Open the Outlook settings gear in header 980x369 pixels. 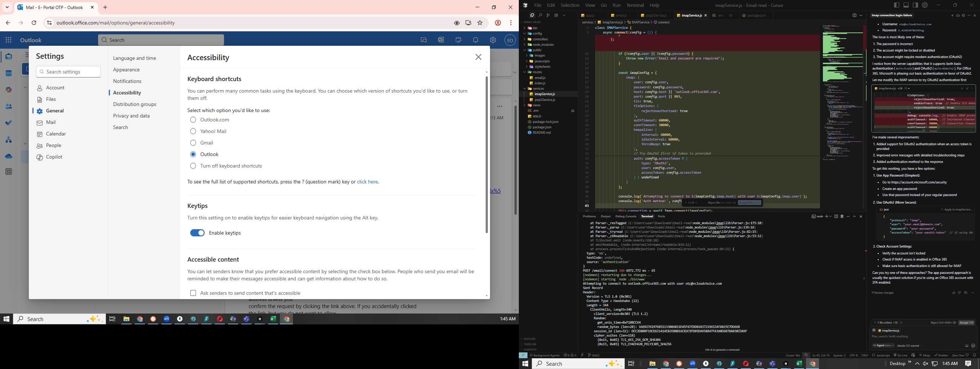[493, 40]
